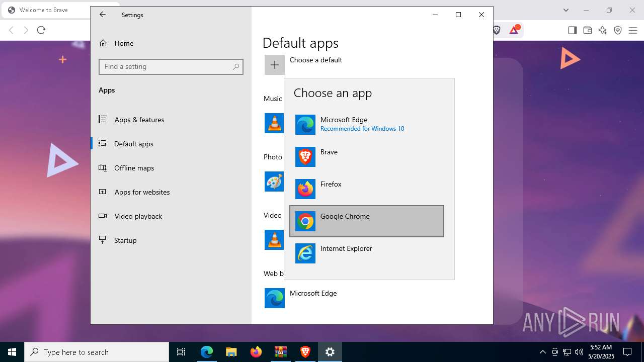
Task: Switch to Brave on taskbar
Action: [305, 352]
